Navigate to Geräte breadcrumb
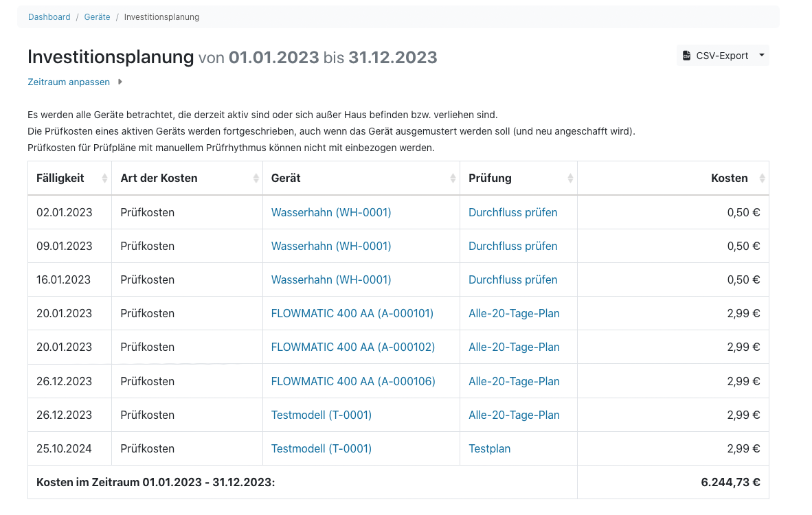Screen dimensions: 812x515 [x=97, y=17]
